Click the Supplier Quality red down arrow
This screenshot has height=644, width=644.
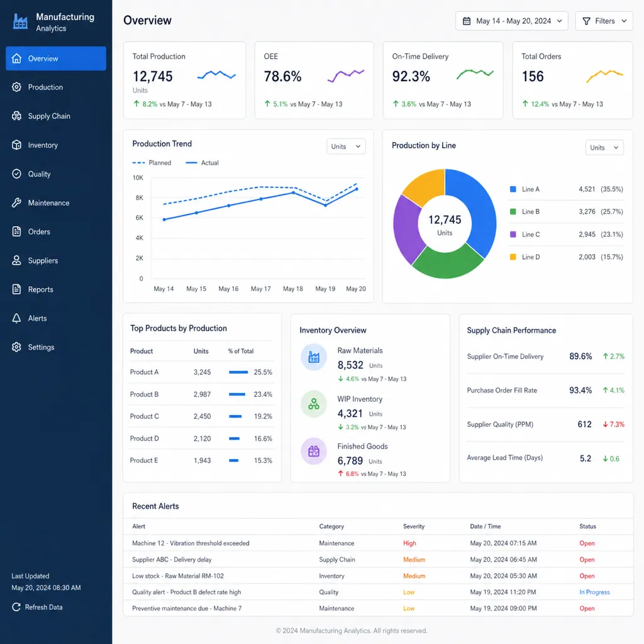(605, 425)
